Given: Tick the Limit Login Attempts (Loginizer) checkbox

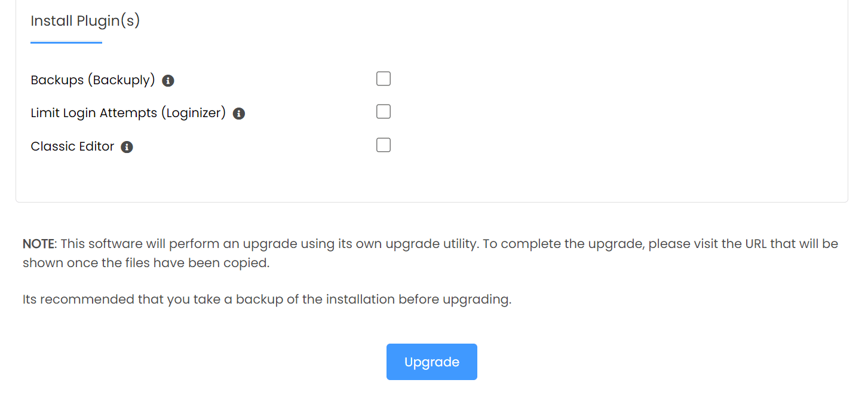Looking at the screenshot, I should 384,112.
